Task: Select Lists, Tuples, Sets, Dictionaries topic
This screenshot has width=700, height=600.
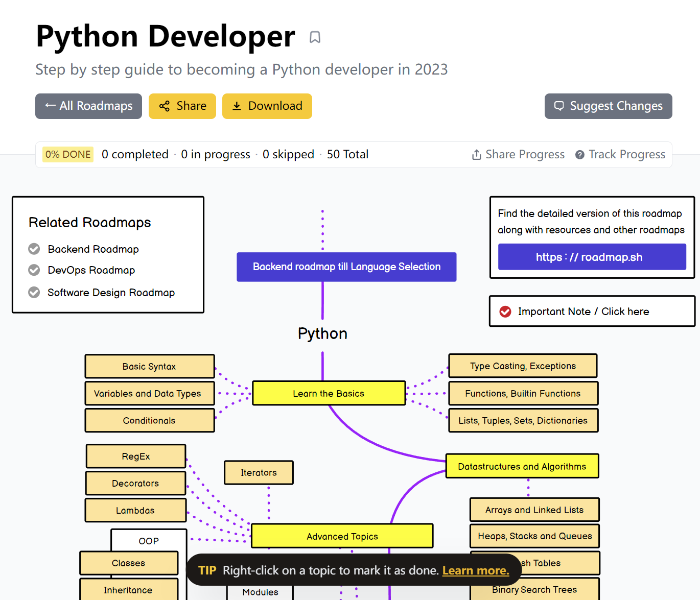Action: (523, 420)
